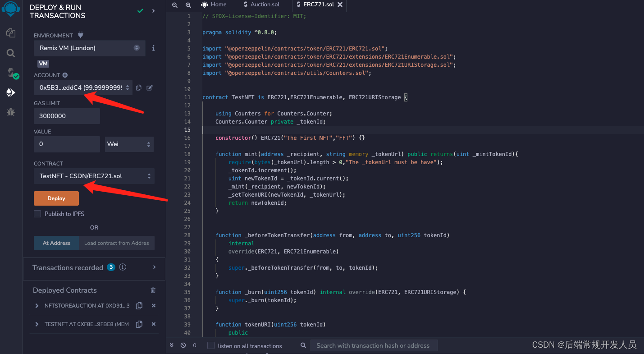The image size is (644, 354).
Task: Click the green checkmark in panel header
Action: click(140, 11)
